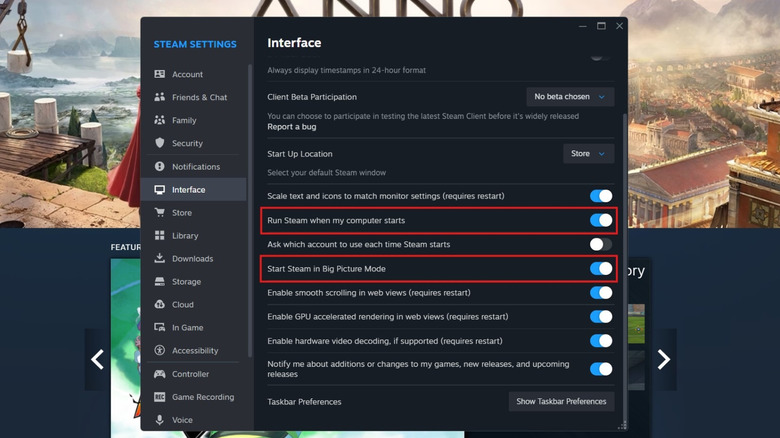This screenshot has width=780, height=438.
Task: Click the Downloads arrow icon
Action: 160,258
